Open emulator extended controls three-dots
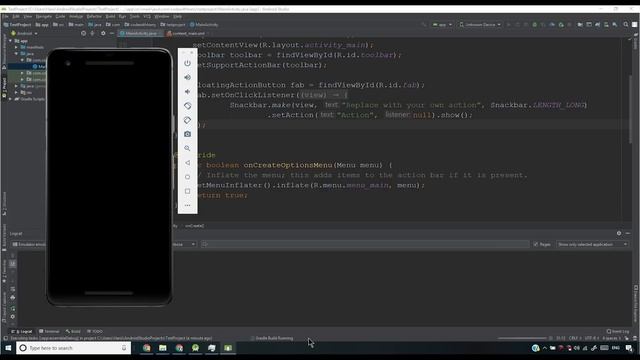 pos(187,205)
